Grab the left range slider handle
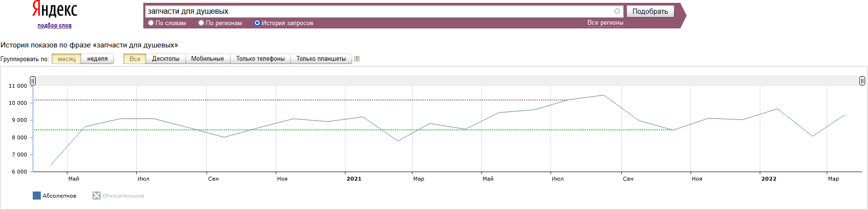The height and width of the screenshot is (210, 868). tap(33, 81)
